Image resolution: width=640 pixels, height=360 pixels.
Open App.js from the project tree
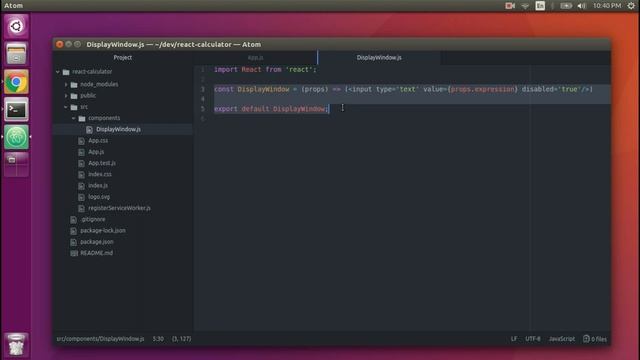coord(96,152)
